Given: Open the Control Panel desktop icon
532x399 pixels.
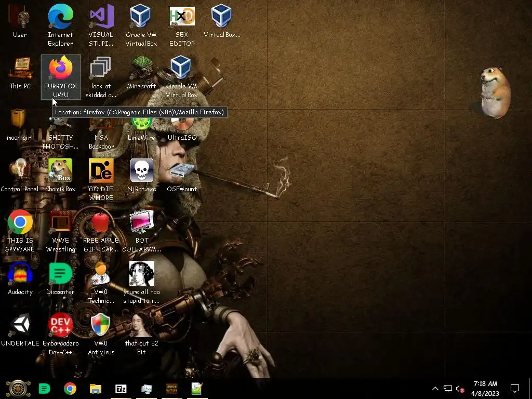Looking at the screenshot, I should 20,176.
